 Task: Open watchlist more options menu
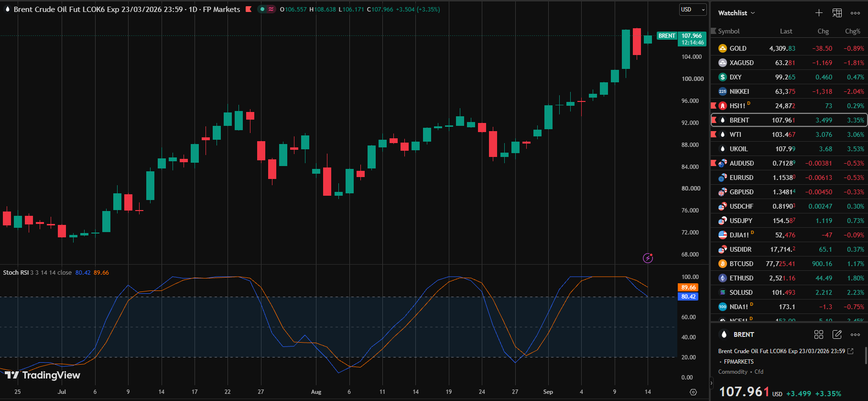click(x=856, y=13)
